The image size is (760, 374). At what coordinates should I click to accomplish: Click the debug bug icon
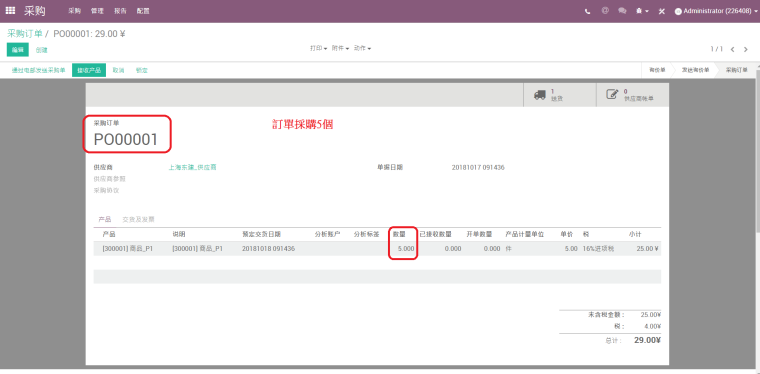coord(642,11)
